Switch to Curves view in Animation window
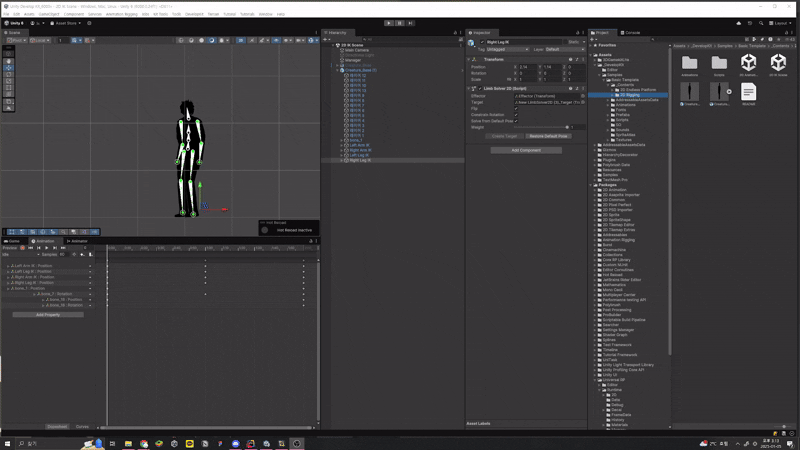The image size is (800, 450). tap(82, 427)
